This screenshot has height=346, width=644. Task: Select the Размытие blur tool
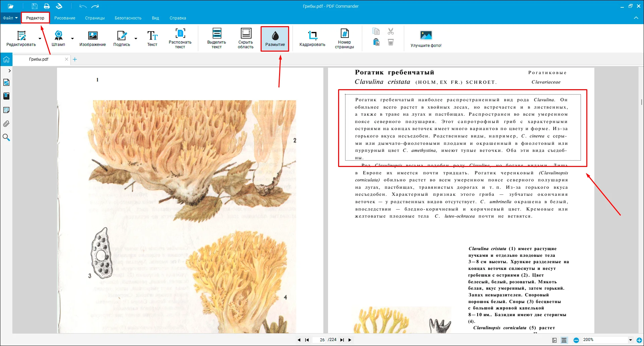(x=275, y=39)
